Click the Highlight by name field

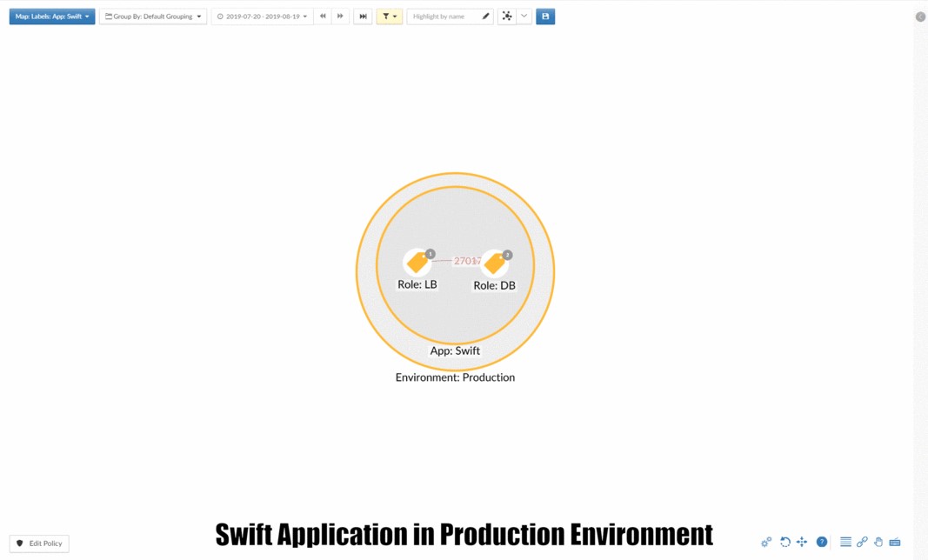click(444, 17)
